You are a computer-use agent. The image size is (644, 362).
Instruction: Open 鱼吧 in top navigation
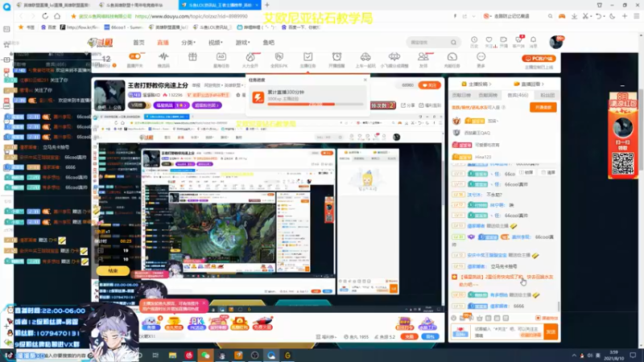268,43
